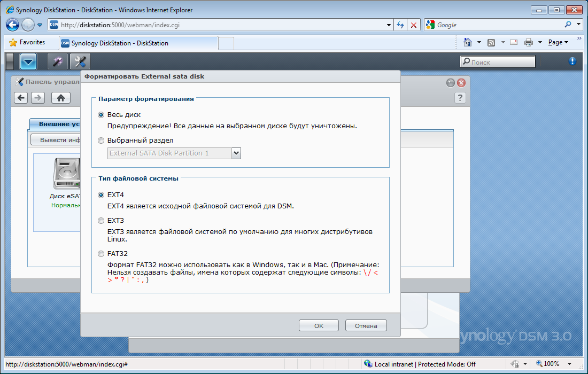
Task: Click the browser address bar URL
Action: 221,25
